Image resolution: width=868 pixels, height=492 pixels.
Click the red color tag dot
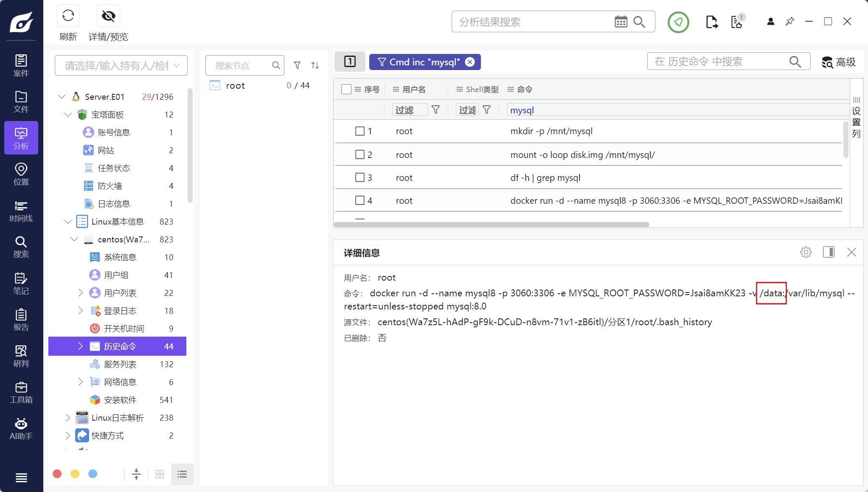click(x=57, y=474)
